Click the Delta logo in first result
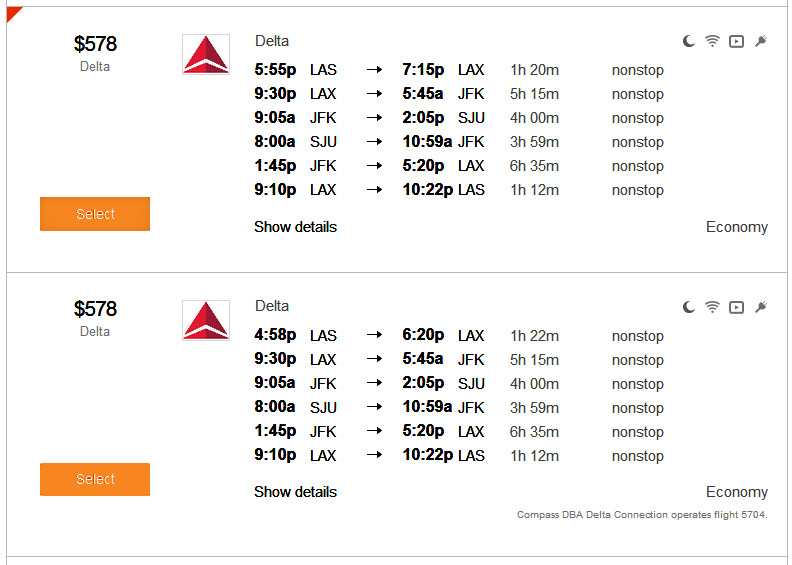 pyautogui.click(x=206, y=55)
